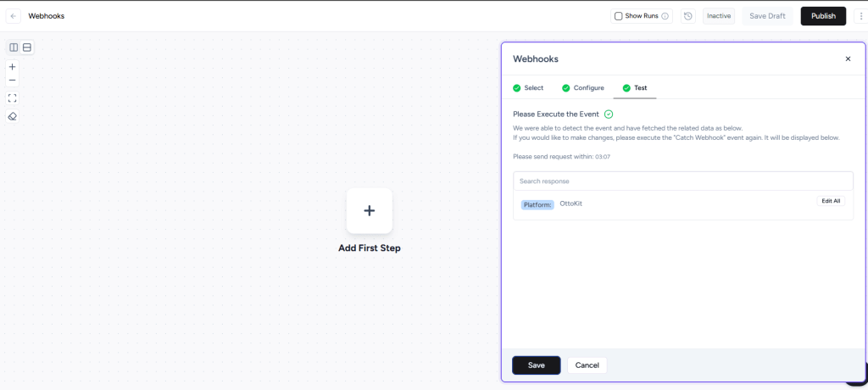Save the webhook trigger settings

coord(536,365)
